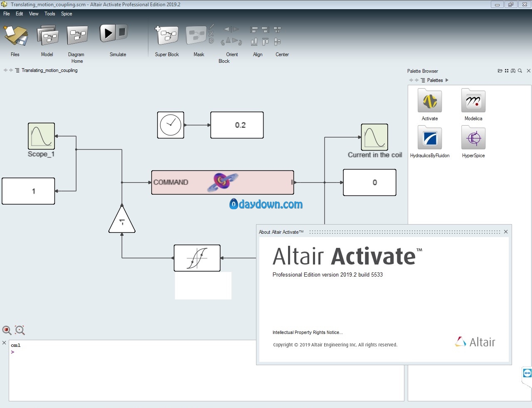This screenshot has height=408, width=532.
Task: Align blocks to left edge
Action: [254, 30]
